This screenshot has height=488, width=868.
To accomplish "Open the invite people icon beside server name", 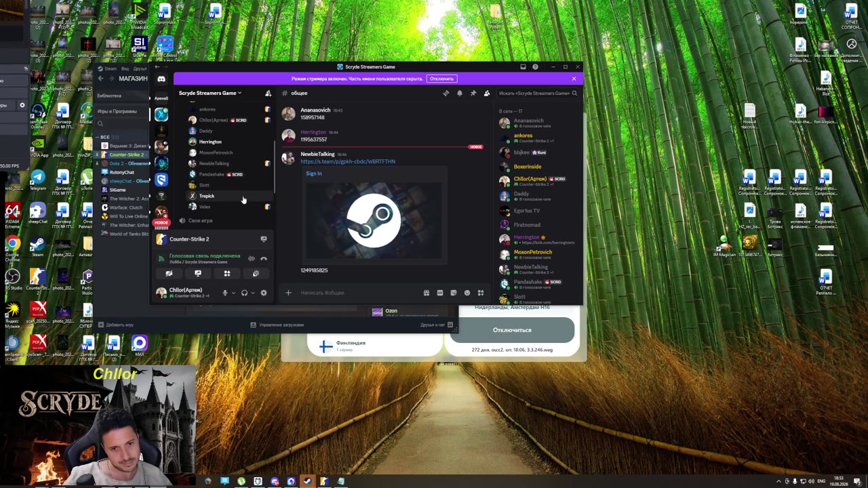I will [268, 94].
